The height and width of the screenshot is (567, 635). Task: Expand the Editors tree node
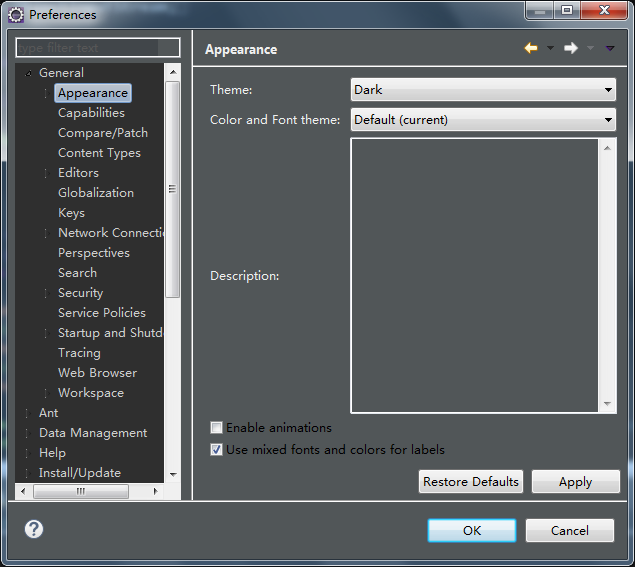47,173
